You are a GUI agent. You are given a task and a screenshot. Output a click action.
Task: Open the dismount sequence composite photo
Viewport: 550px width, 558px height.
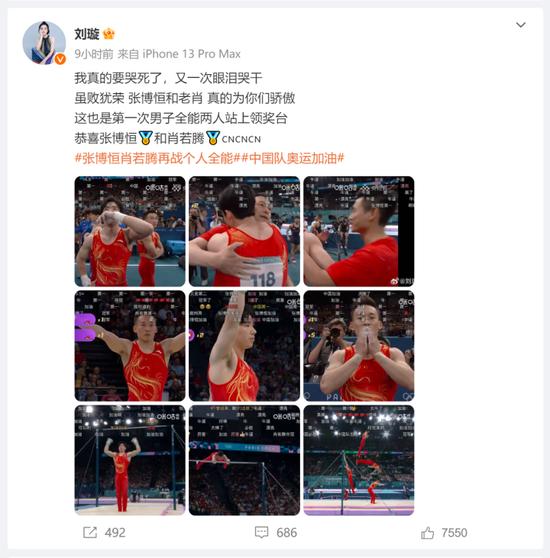tap(359, 460)
